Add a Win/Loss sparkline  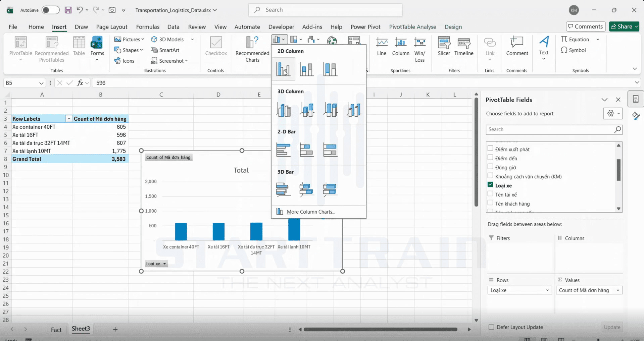coord(420,50)
